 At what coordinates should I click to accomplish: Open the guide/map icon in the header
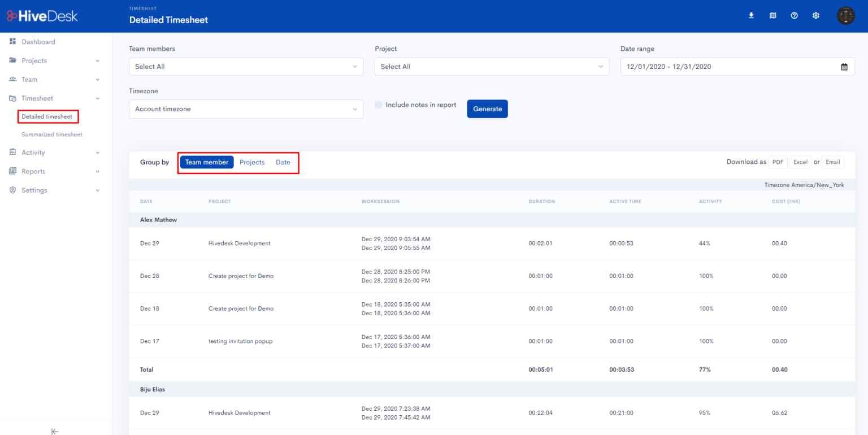[x=772, y=15]
